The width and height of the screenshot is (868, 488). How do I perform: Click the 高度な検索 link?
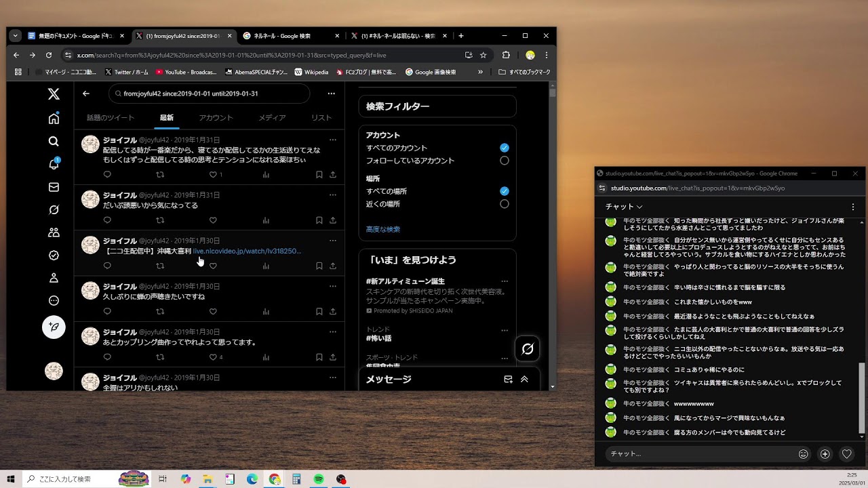(x=383, y=229)
